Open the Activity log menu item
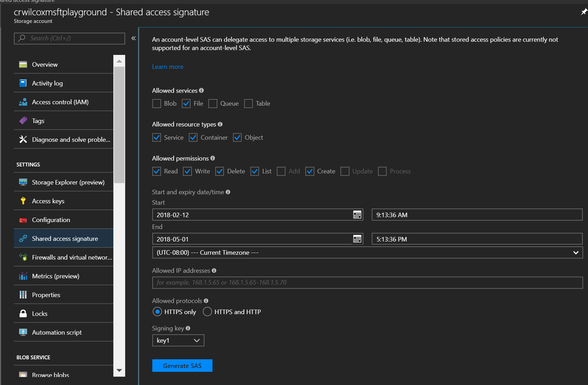 click(64, 83)
